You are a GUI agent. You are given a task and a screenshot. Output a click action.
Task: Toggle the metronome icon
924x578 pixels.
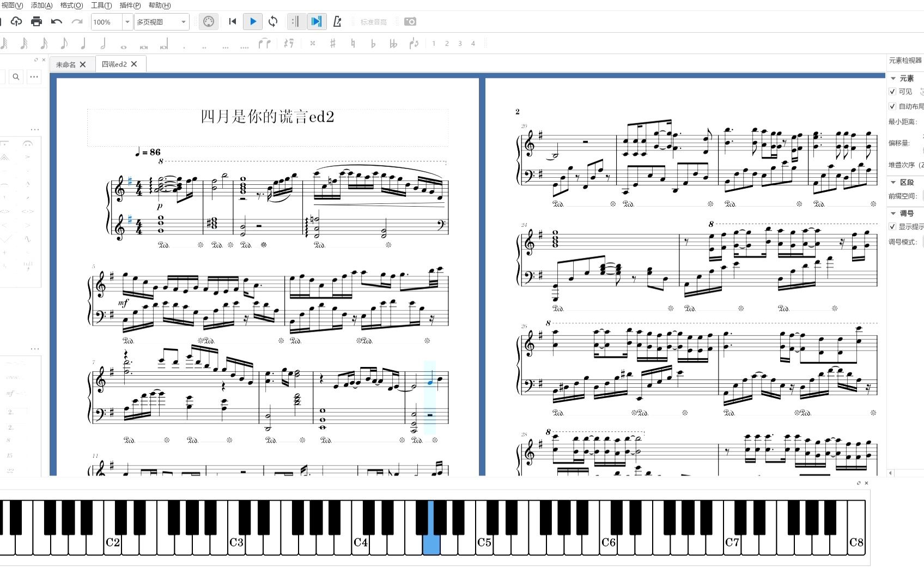[x=337, y=21]
